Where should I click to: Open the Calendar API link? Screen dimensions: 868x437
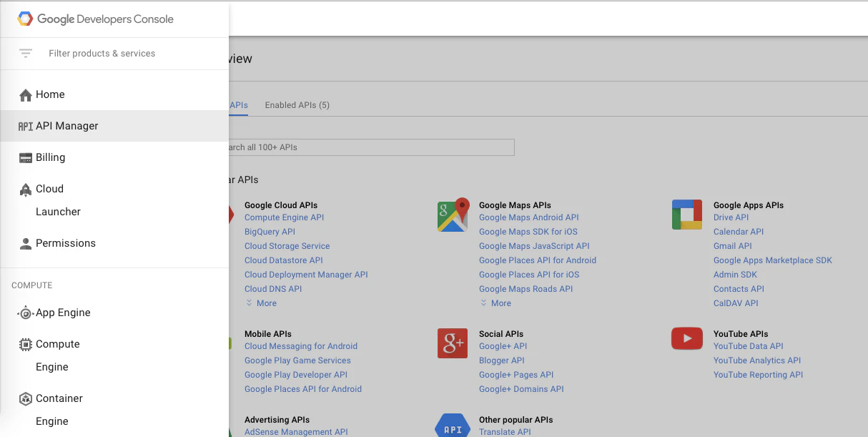click(739, 232)
